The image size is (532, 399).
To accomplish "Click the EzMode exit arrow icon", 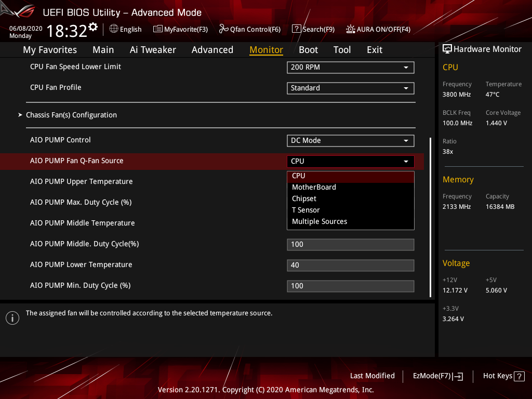I will click(458, 376).
